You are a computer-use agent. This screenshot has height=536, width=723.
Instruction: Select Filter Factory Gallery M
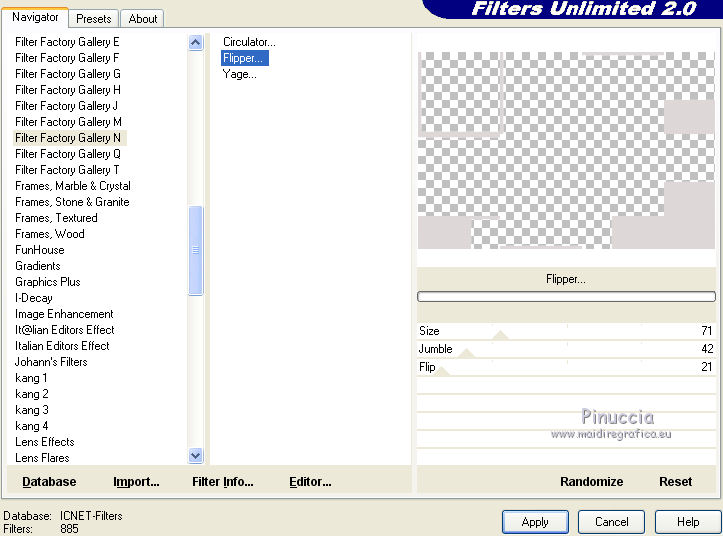(68, 122)
